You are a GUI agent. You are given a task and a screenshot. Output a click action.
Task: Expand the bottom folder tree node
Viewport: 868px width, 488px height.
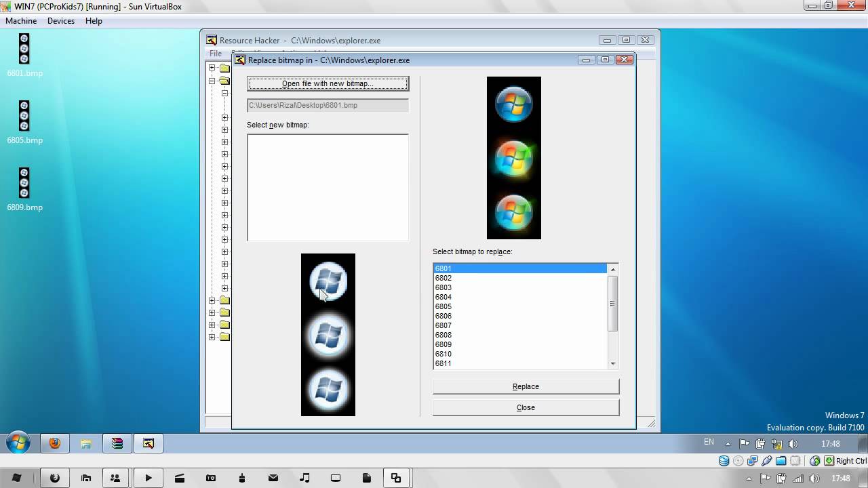tap(212, 337)
